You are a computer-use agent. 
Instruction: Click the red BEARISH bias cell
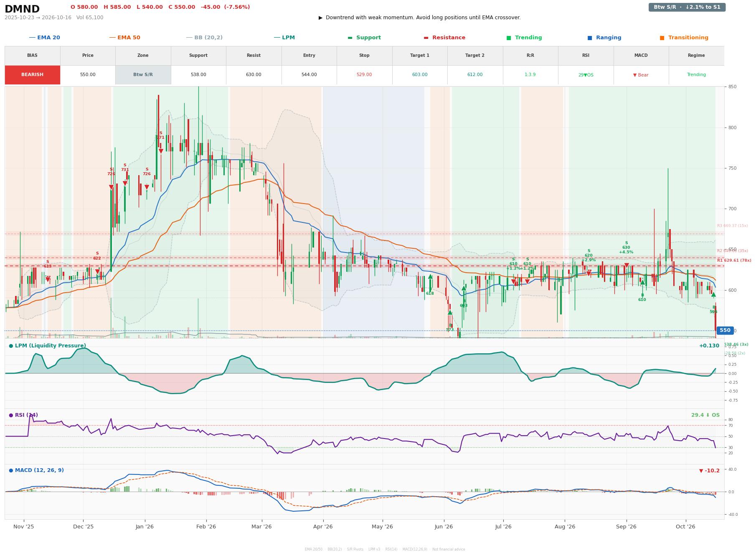[32, 75]
